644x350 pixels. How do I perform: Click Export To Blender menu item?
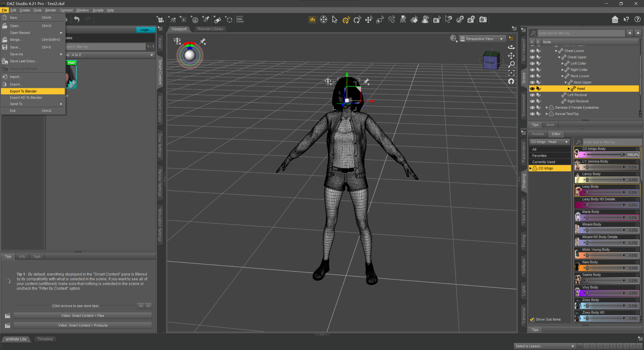[23, 91]
